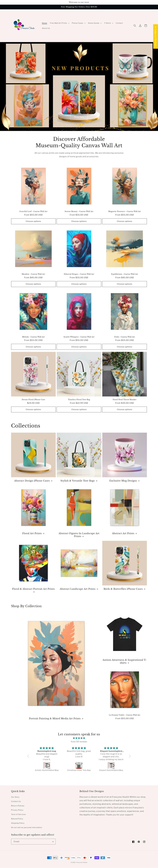Image resolution: width=158 pixels, height=868 pixels.
Task: Submit email with subscribe arrow
Action: coord(53,841)
